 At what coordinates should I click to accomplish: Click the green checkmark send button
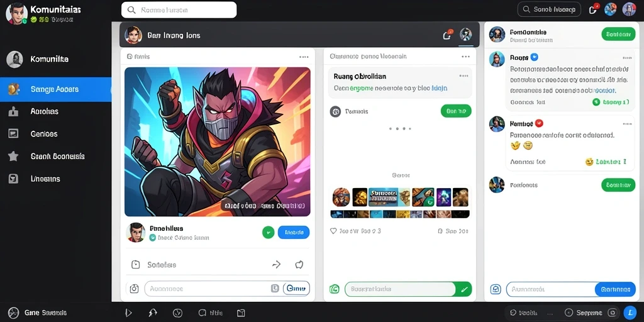pos(464,289)
